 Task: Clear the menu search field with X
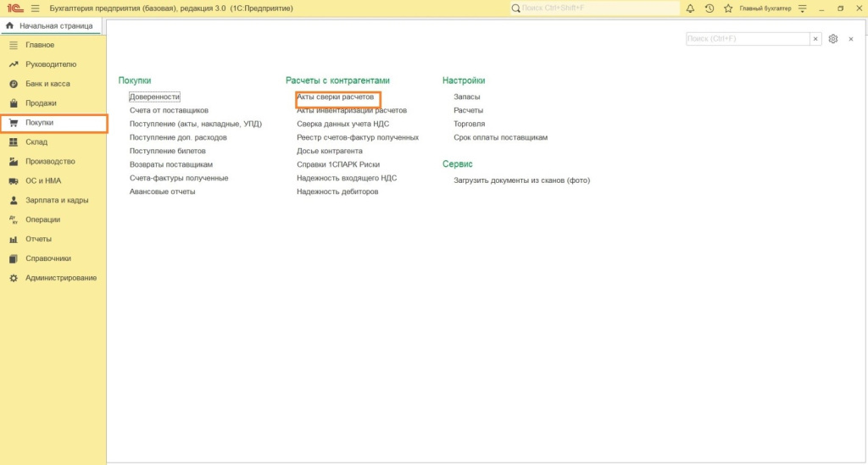(815, 39)
